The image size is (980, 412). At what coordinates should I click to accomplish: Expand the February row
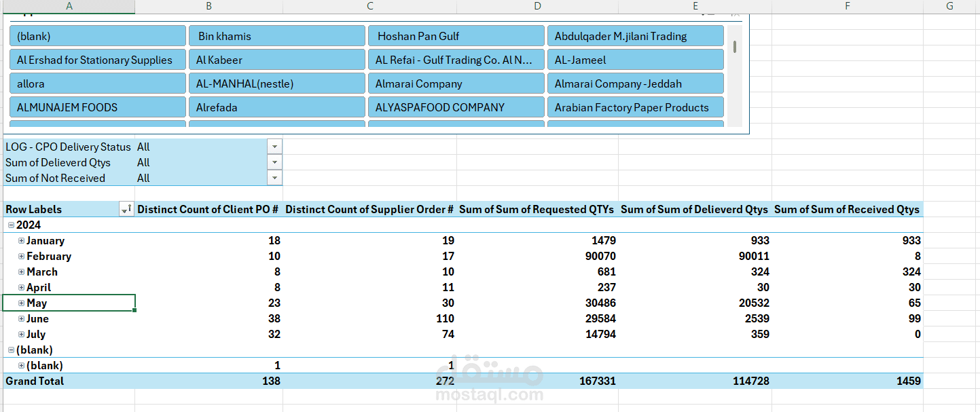[x=21, y=257]
